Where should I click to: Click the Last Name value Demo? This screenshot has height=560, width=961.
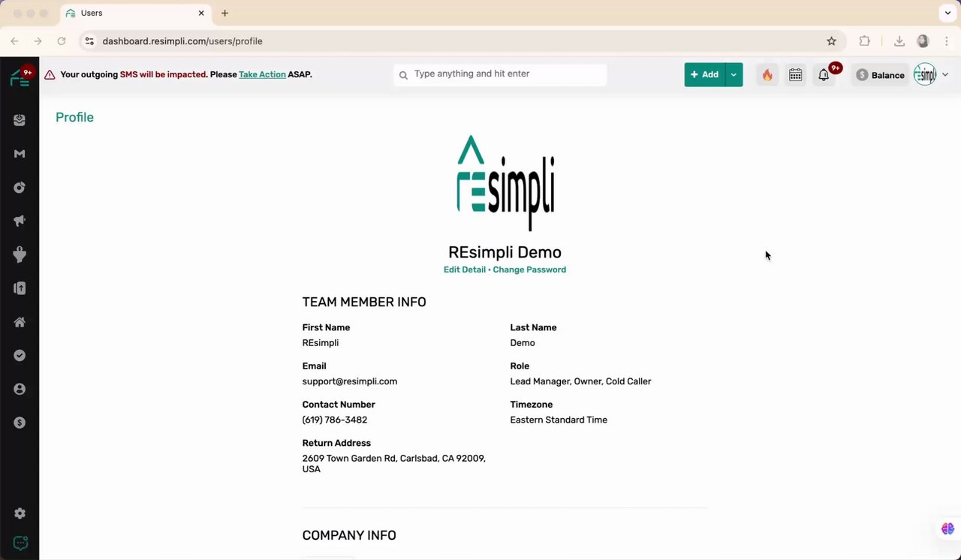(x=523, y=343)
